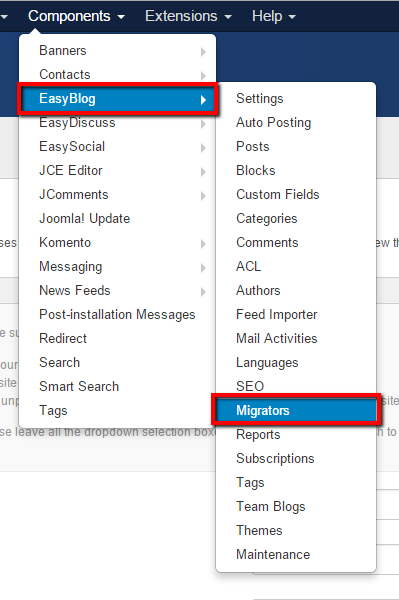Click Extensions dropdown caret

[228, 17]
